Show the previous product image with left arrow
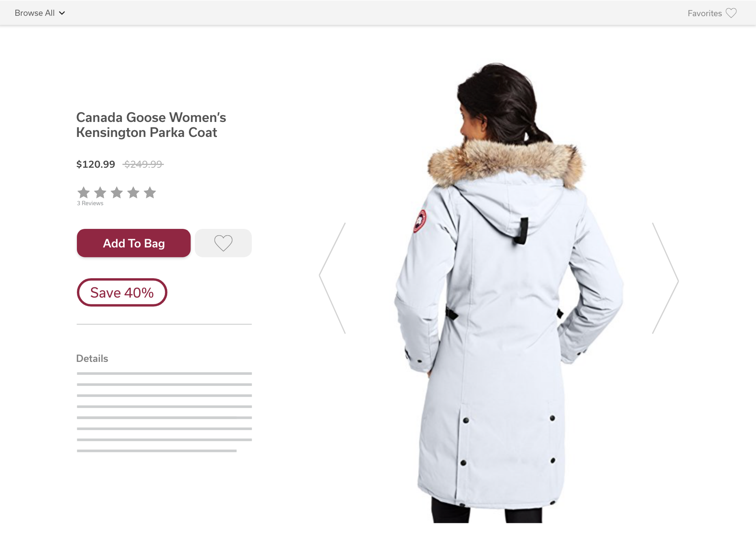 tap(332, 278)
